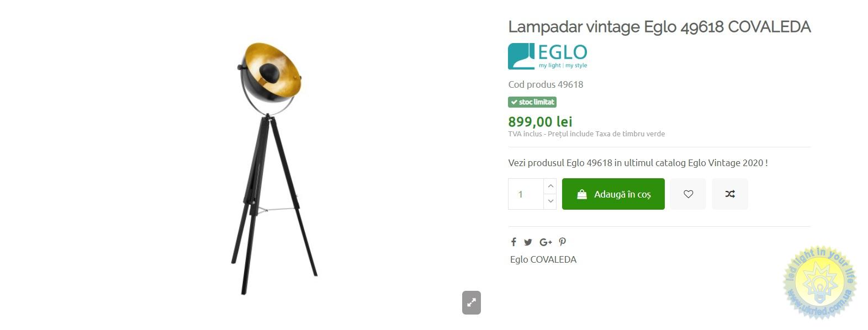The width and height of the screenshot is (868, 330).
Task: Click the ukrled watermark badge
Action: point(819,283)
